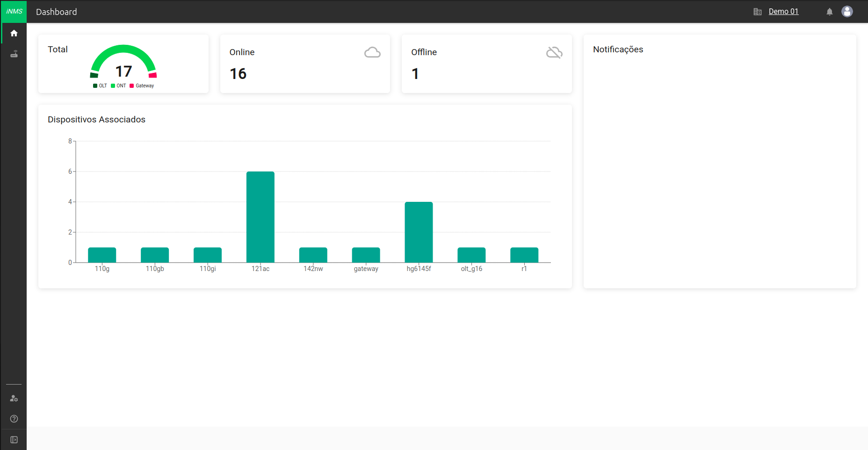Screen dimensions: 868x450
Task: Select the gateway bar
Action: (x=366, y=255)
